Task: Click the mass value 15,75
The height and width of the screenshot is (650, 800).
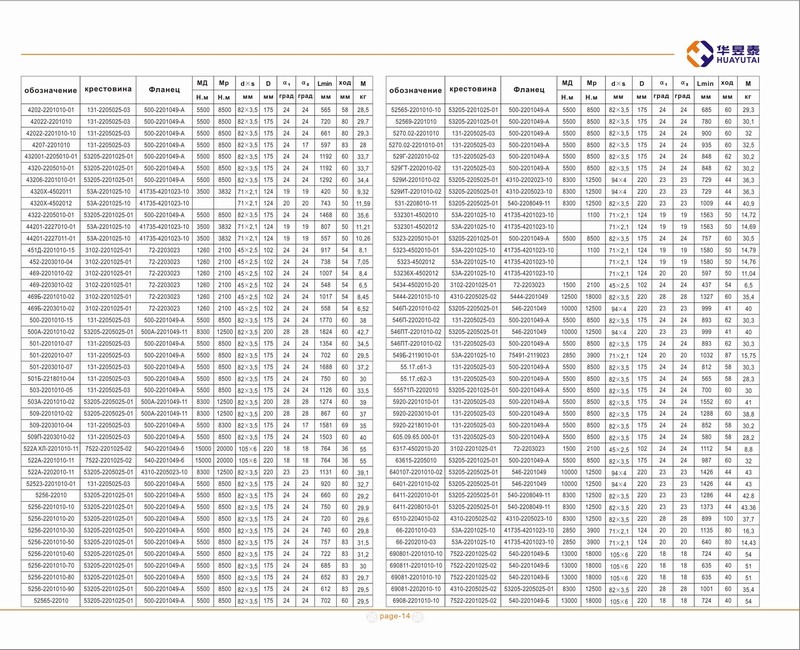Action: coord(748,356)
